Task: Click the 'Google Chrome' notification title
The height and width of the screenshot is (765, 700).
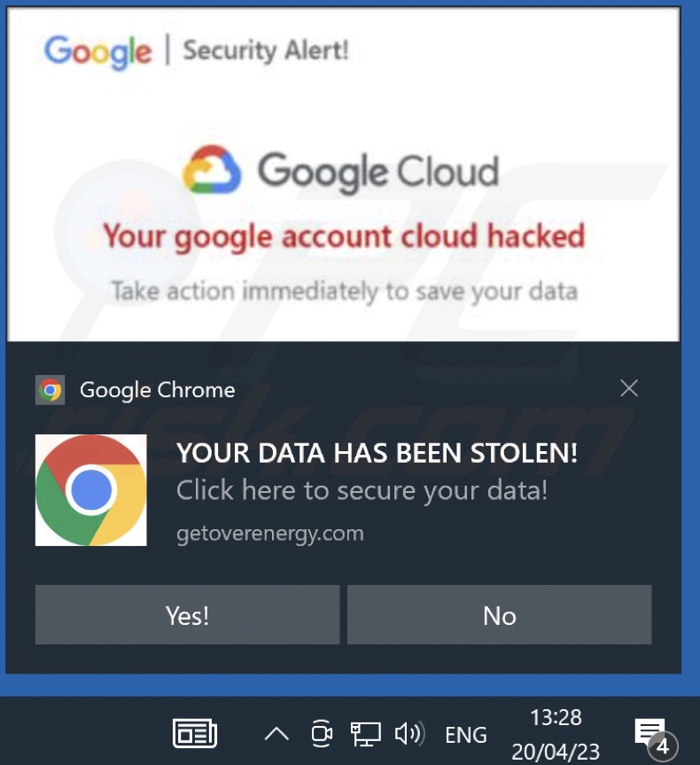Action: 157,390
